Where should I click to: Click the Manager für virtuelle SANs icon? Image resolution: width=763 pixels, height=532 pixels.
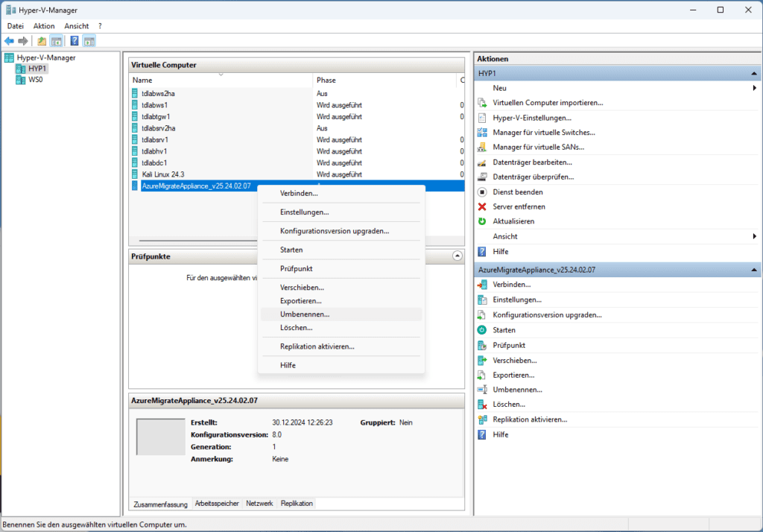(482, 147)
